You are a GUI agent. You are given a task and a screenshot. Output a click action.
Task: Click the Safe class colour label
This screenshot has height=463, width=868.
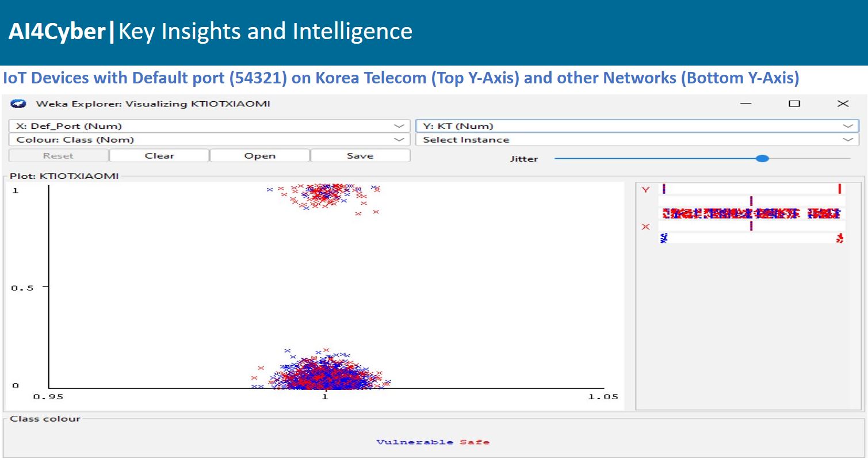click(475, 442)
